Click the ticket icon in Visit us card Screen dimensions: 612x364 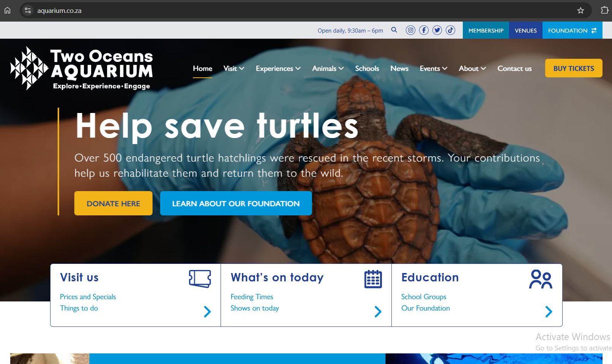tap(200, 279)
